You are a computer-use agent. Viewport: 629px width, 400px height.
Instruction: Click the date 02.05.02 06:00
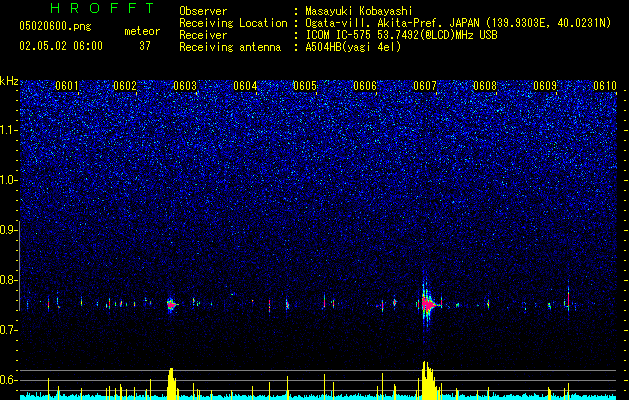click(61, 46)
